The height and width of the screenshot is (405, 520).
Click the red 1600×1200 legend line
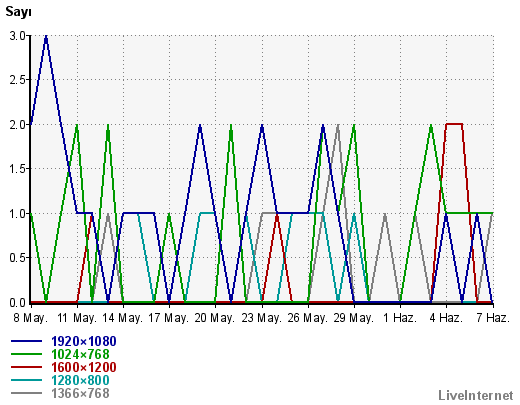(x=26, y=367)
